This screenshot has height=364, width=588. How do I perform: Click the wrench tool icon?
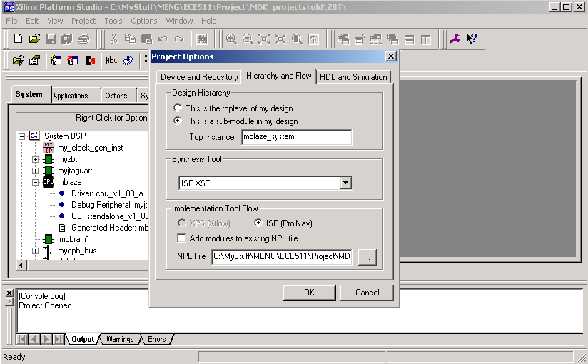[454, 39]
